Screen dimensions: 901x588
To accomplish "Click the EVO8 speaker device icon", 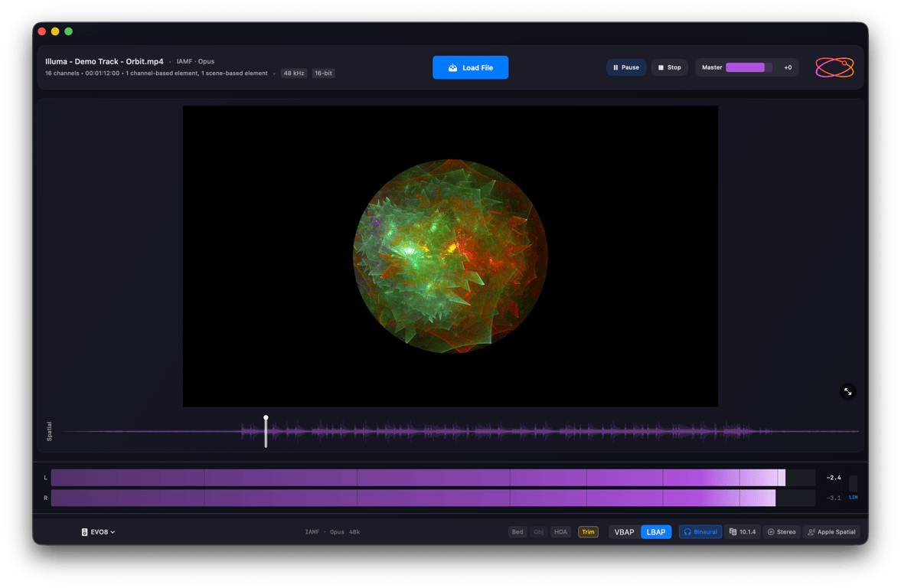I will 84,531.
